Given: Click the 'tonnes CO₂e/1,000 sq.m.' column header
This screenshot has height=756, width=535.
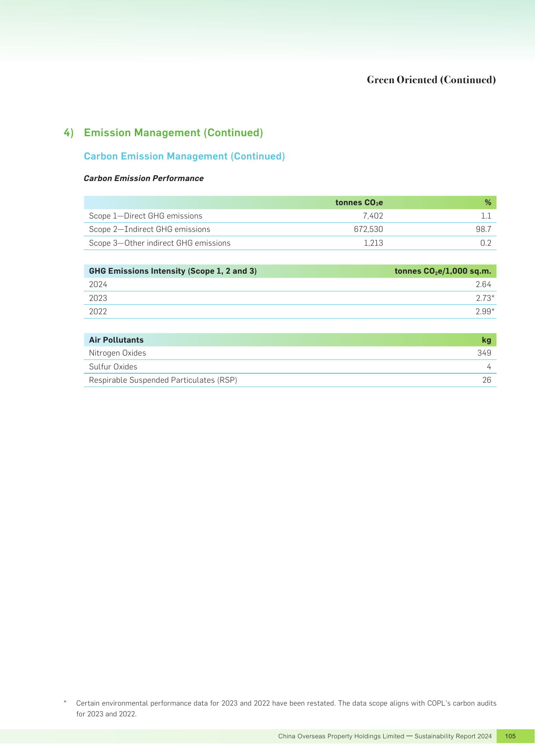Looking at the screenshot, I should [x=443, y=271].
